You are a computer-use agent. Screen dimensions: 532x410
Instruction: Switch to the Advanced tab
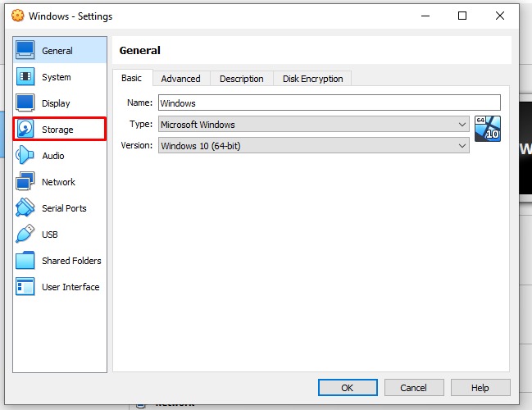181,79
